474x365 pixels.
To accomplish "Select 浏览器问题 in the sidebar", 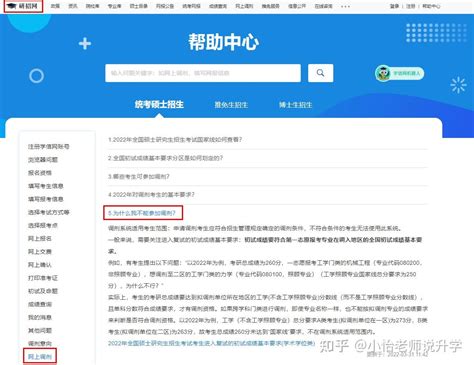I will 43,160.
